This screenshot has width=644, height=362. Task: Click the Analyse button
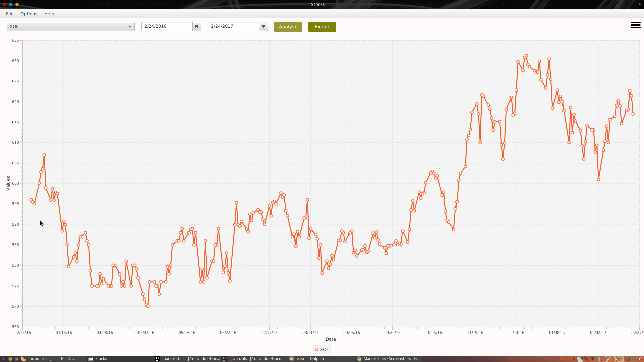click(x=288, y=27)
